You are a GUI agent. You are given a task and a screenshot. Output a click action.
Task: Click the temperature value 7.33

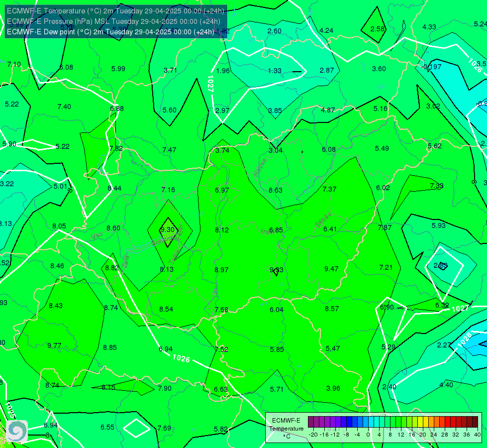437,186
